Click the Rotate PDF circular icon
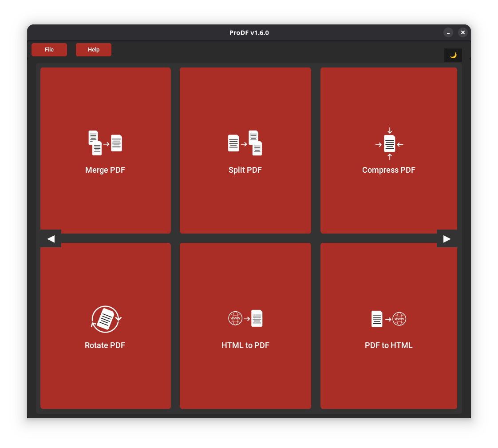498x448 pixels. click(x=106, y=319)
